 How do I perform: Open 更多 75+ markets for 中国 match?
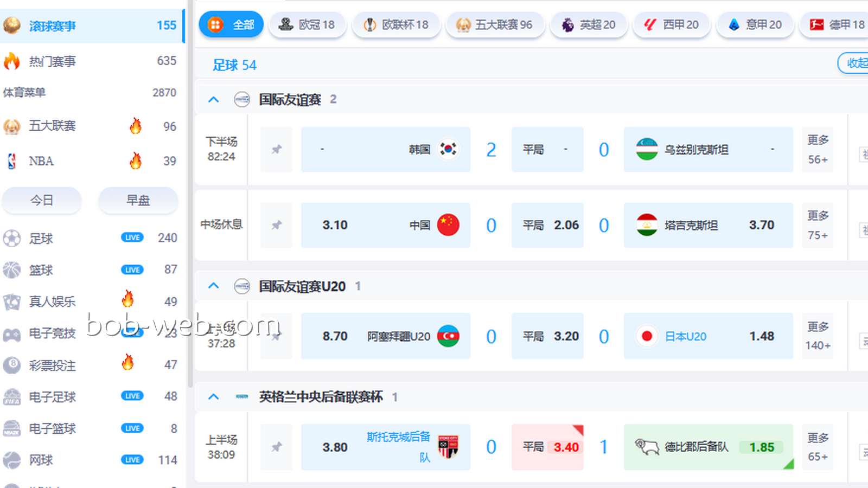818,225
